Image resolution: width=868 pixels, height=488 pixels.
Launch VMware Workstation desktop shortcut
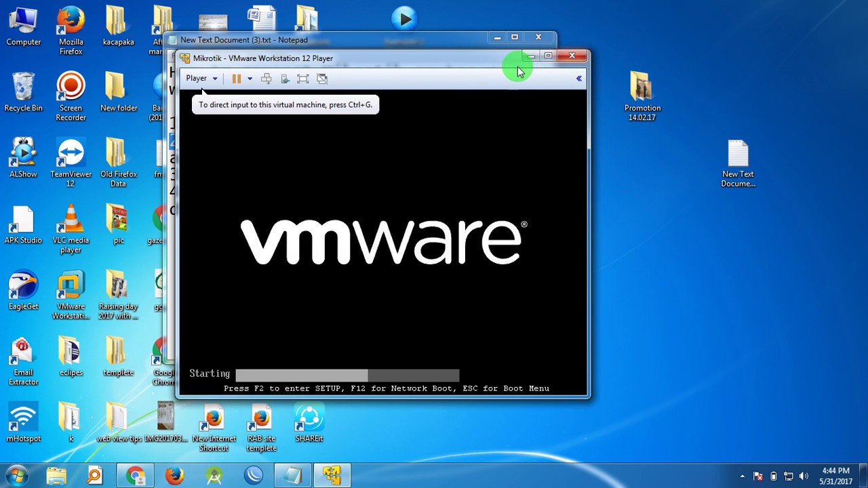71,295
